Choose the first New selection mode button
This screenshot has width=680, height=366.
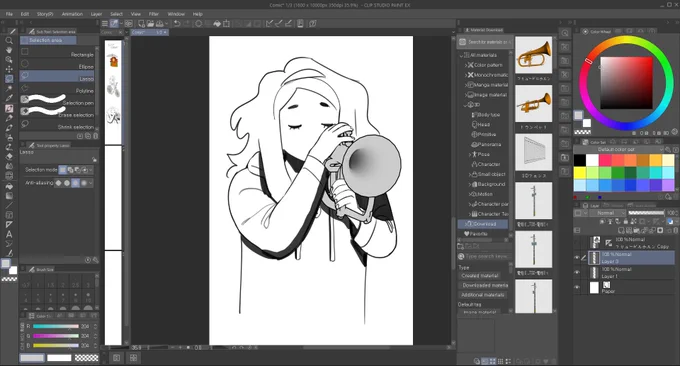coord(63,170)
